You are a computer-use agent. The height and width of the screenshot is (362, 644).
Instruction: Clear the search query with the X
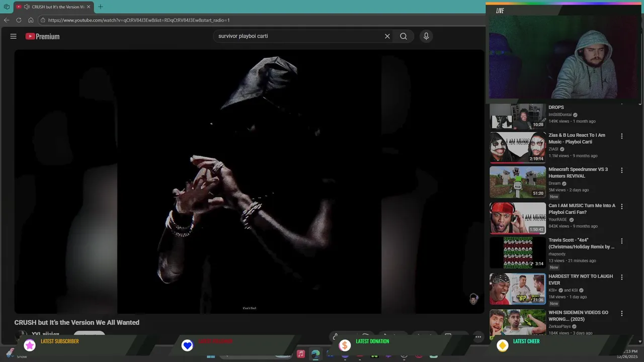[x=387, y=36]
